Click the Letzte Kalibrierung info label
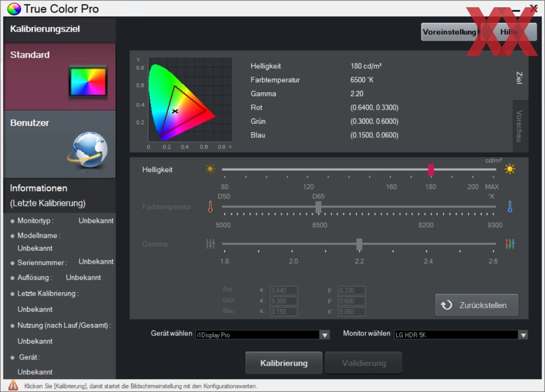Viewport: 545px width, 392px height. click(x=48, y=293)
